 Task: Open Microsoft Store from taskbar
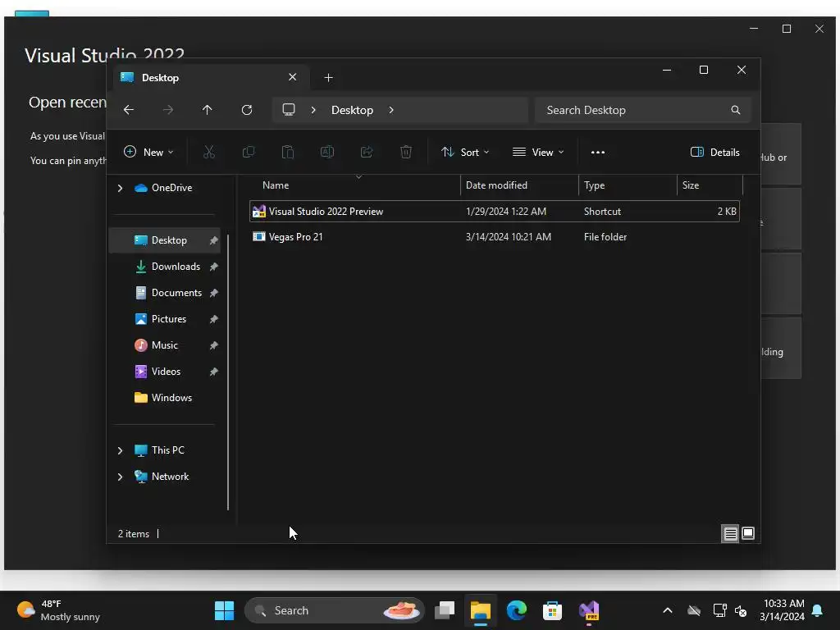point(552,610)
